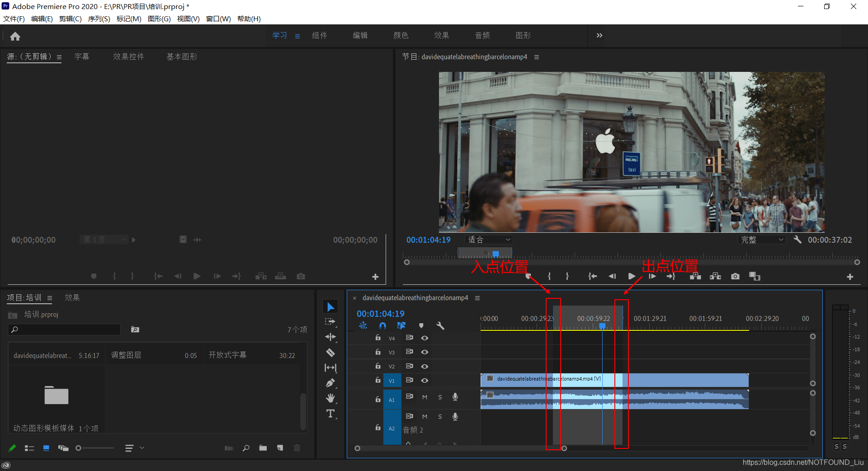Viewport: 868px width, 471px height.
Task: Toggle sync lock on track V4
Action: pyautogui.click(x=410, y=338)
